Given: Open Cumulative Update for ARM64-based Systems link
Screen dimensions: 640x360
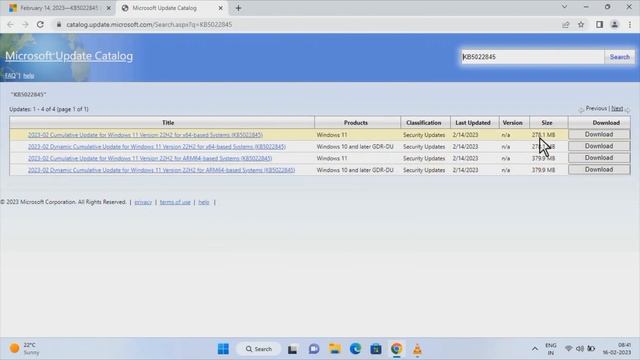Looking at the screenshot, I should coord(150,158).
